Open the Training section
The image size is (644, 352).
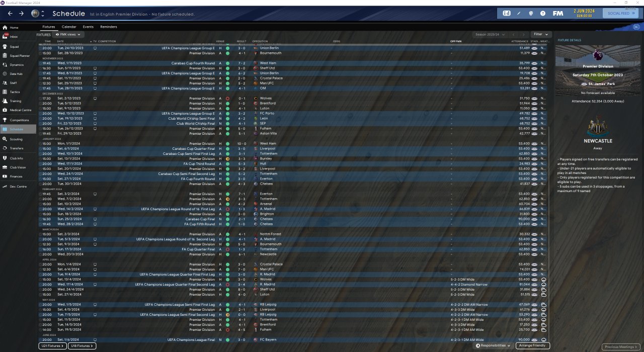point(16,101)
